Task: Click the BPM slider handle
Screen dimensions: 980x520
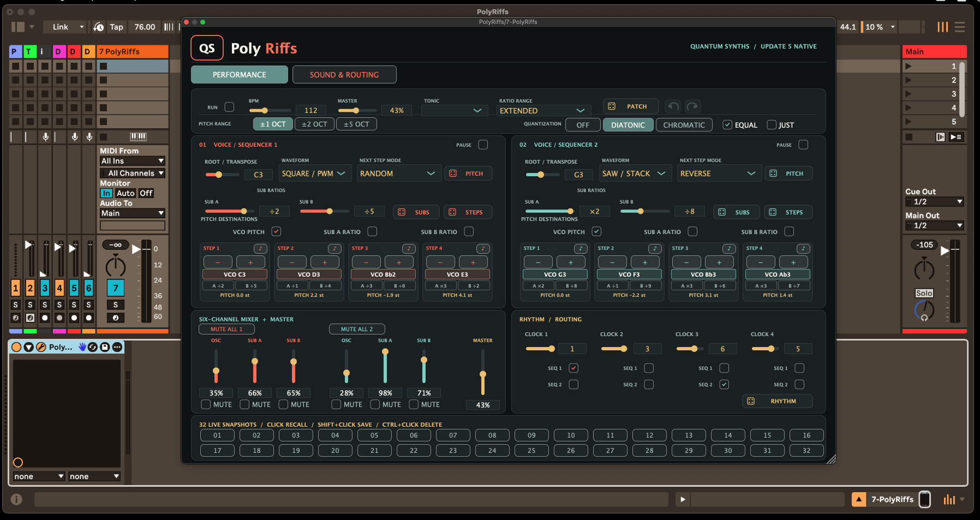Action: (265, 110)
